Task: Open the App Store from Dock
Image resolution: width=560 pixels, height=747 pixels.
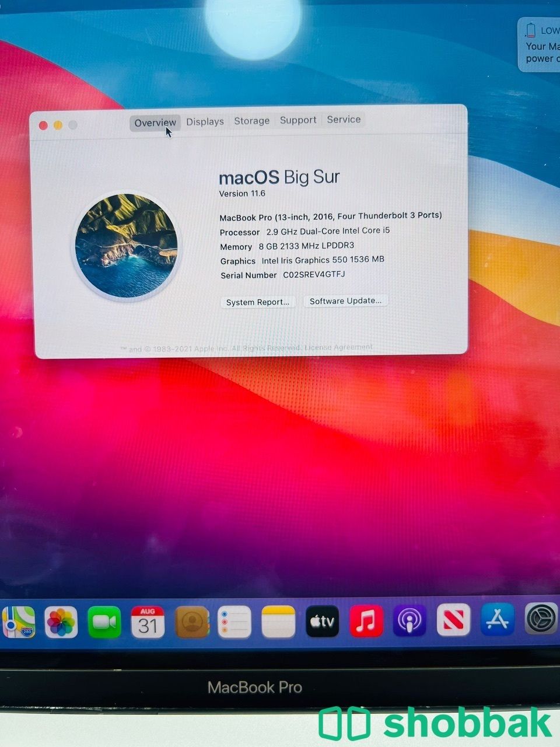Action: 498,619
